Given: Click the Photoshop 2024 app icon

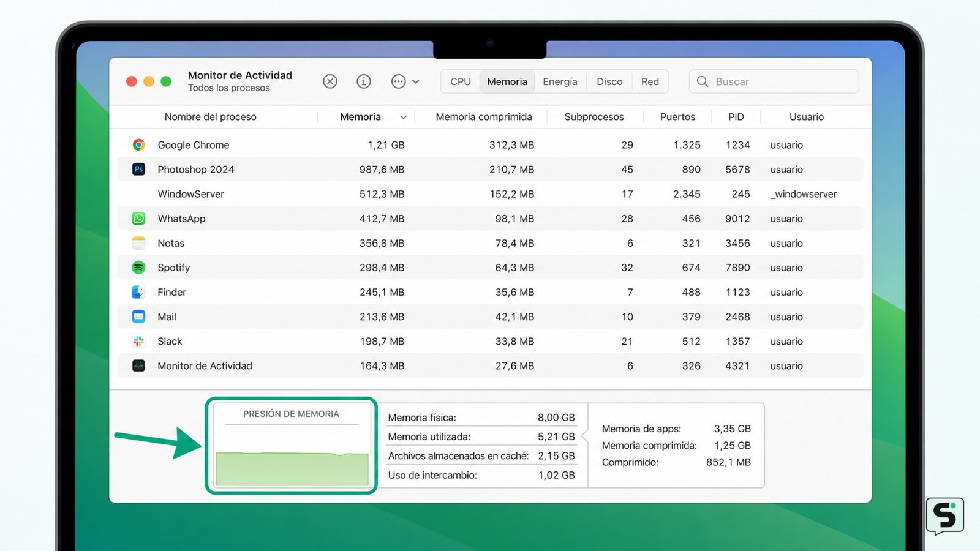Looking at the screenshot, I should (139, 170).
